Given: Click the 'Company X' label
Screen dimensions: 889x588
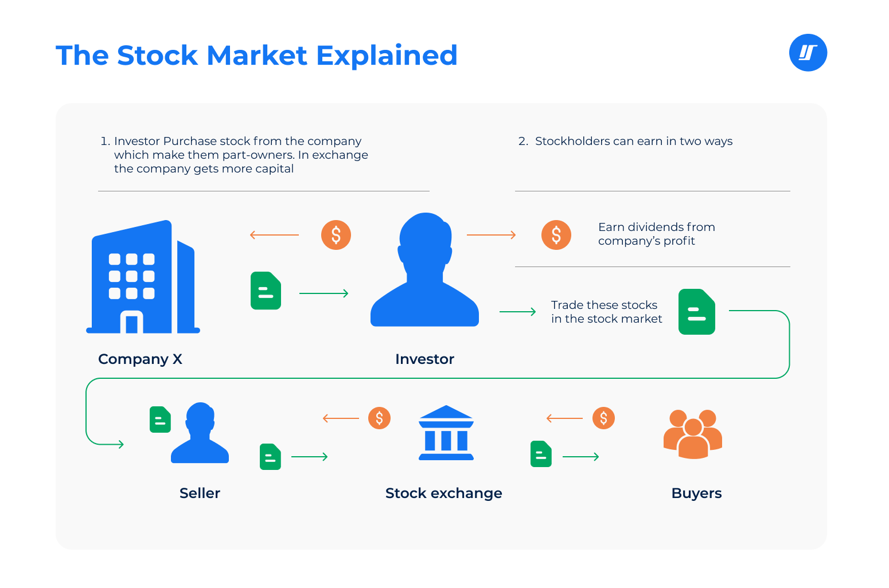Looking at the screenshot, I should click(x=140, y=359).
